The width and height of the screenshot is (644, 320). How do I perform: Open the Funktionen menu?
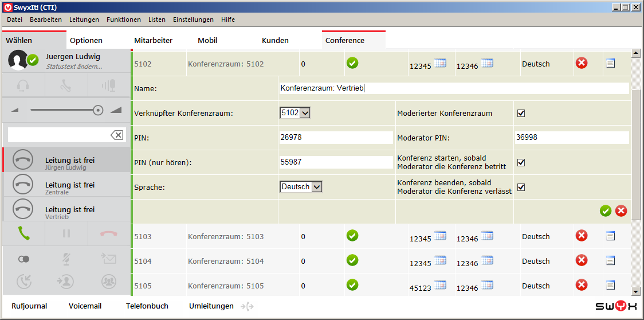[123, 19]
